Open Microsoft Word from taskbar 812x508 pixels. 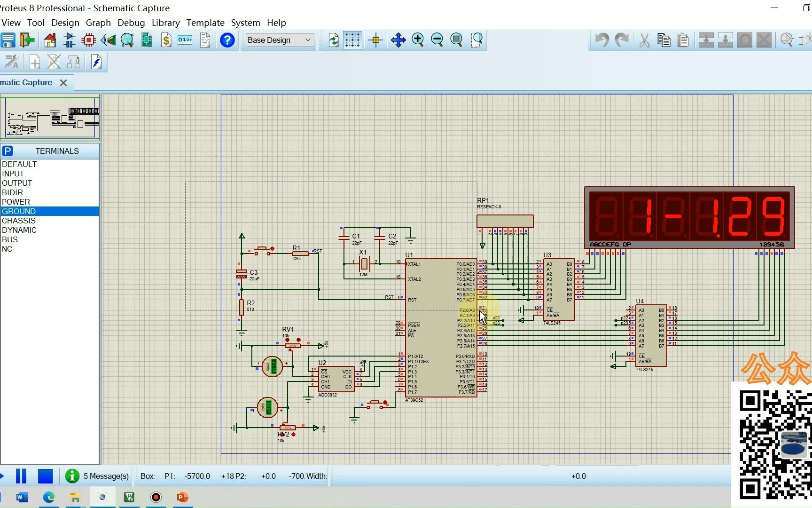pyautogui.click(x=22, y=497)
